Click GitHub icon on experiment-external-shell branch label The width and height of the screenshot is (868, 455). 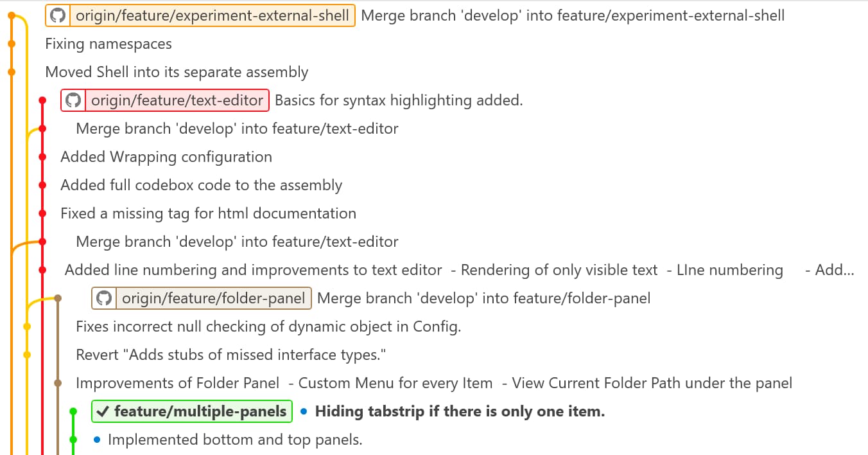click(58, 15)
